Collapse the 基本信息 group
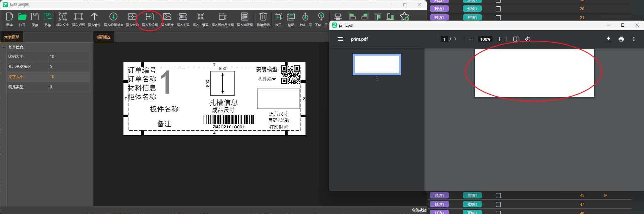 click(x=3, y=47)
